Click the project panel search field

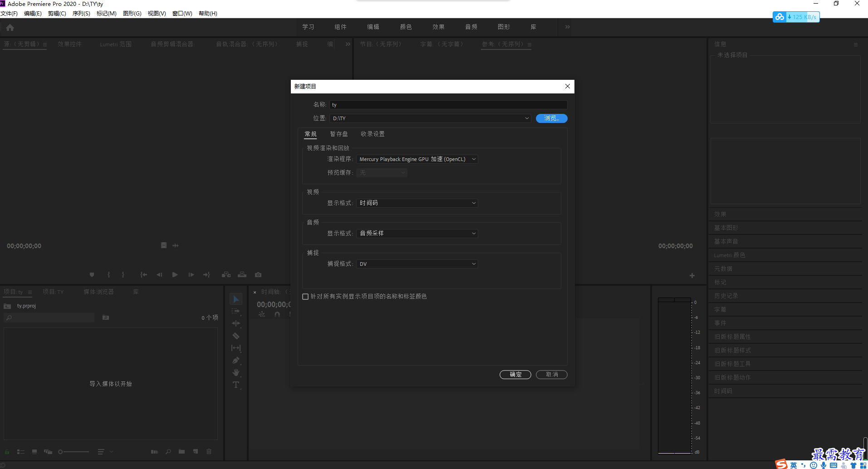pos(49,318)
